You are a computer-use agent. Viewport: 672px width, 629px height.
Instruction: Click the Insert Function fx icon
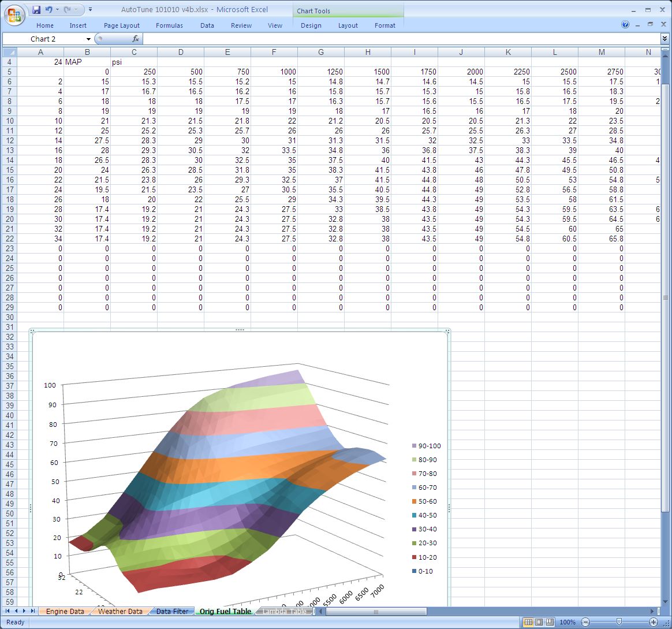(x=136, y=39)
